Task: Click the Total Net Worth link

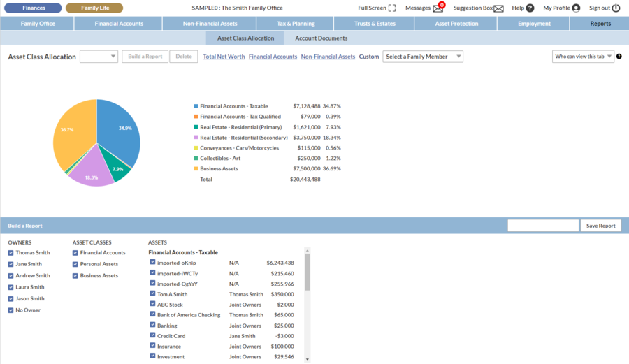Action: [x=222, y=57]
